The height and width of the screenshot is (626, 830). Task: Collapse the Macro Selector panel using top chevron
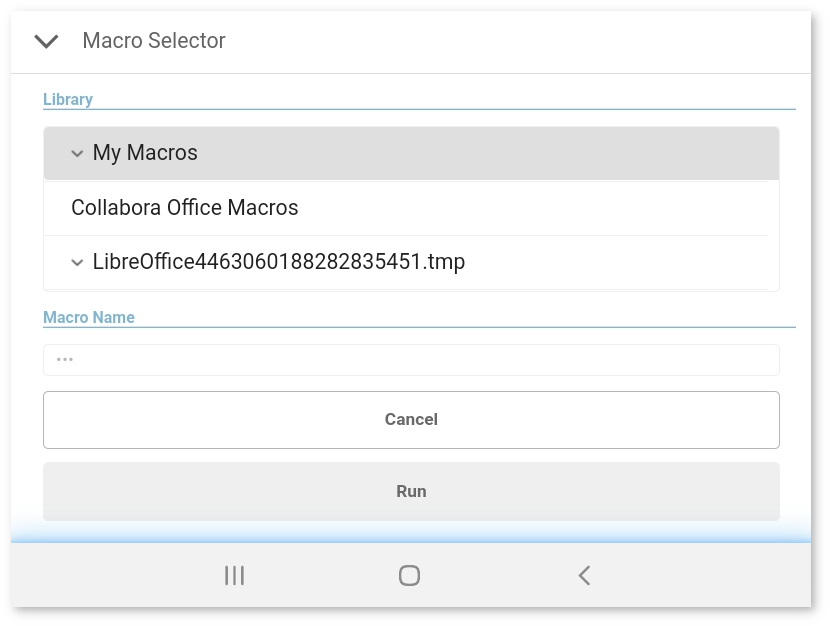coord(46,41)
